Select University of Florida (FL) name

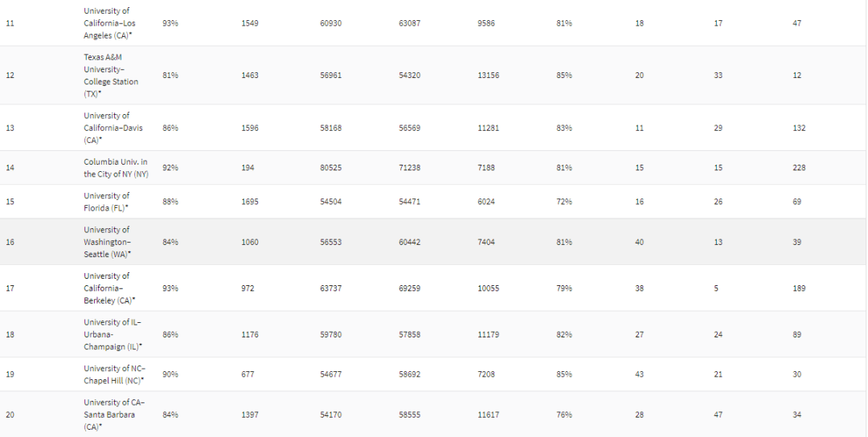(x=106, y=202)
